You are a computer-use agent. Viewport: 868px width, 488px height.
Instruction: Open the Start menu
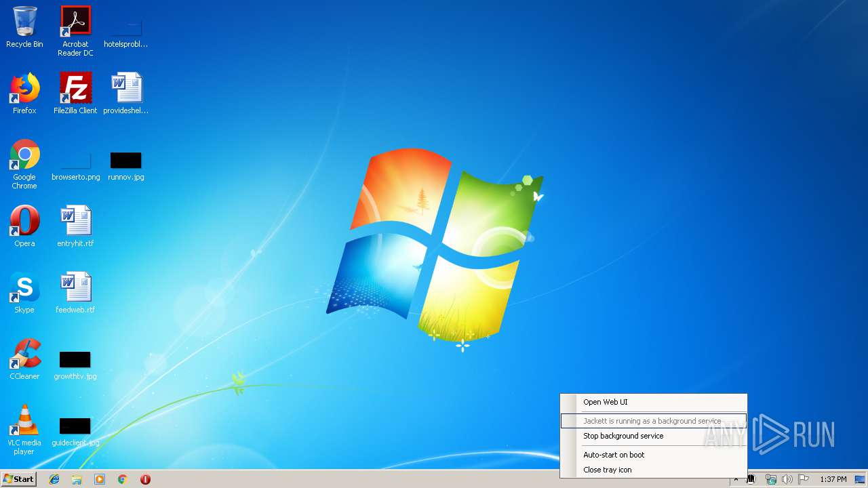(x=18, y=479)
